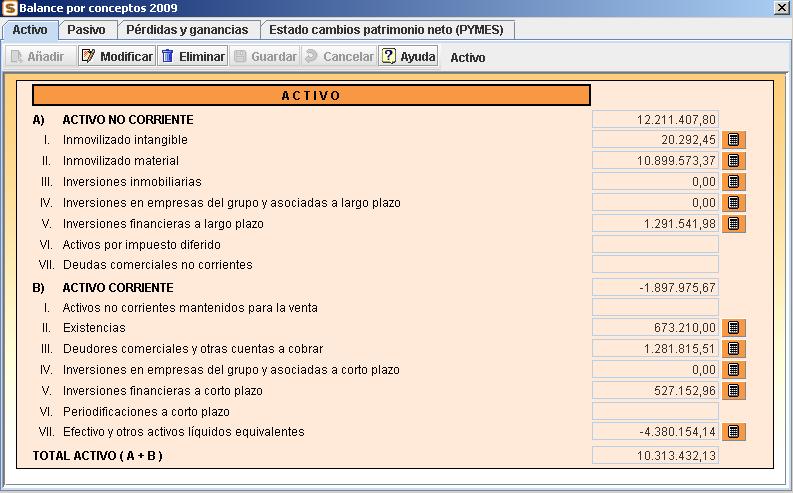793x493 pixels.
Task: Open calculator icon for Inversiones financieras a corto plazo
Action: [x=734, y=391]
